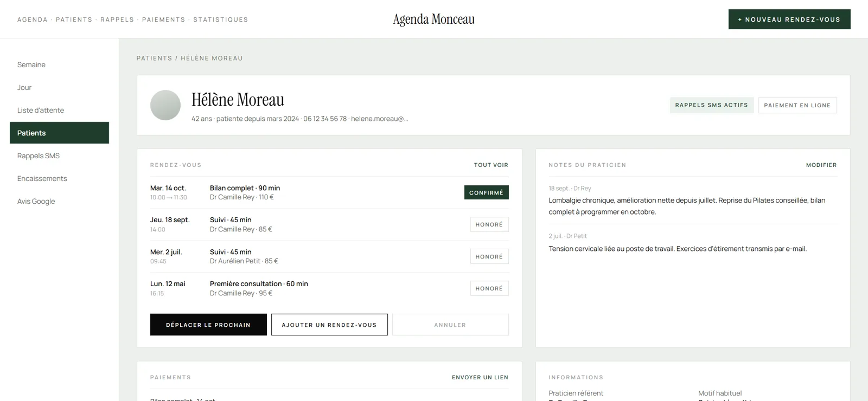Create a new appointment with Nouveau rendez-vous

coord(789,20)
